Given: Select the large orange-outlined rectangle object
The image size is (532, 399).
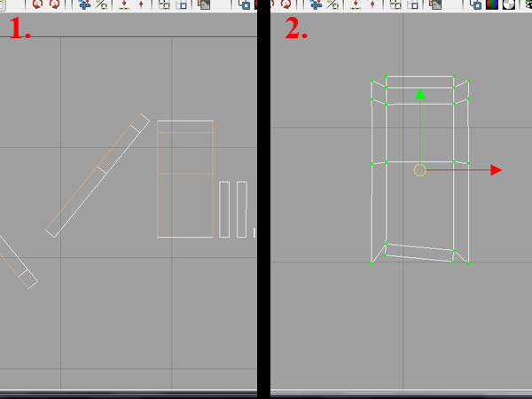Looking at the screenshot, I should click(x=185, y=179).
